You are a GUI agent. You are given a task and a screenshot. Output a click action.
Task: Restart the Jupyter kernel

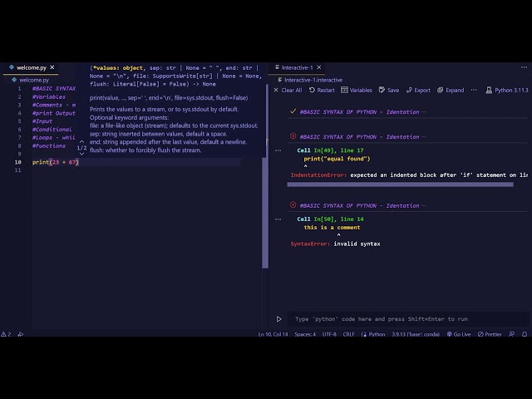tap(322, 91)
